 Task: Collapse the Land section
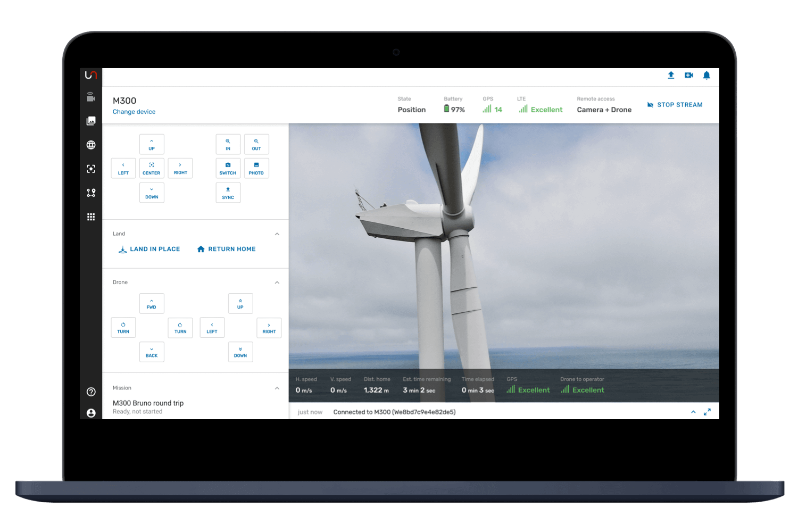277,234
